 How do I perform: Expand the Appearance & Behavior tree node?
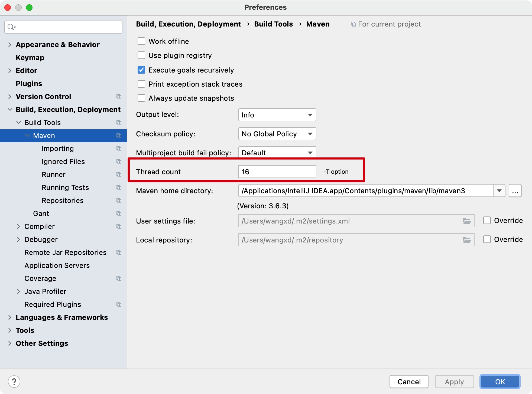tap(10, 45)
